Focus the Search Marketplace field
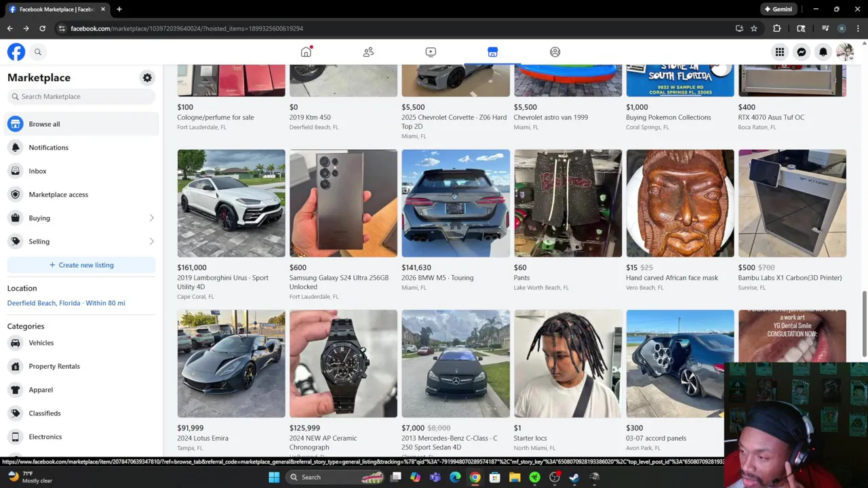The height and width of the screenshot is (488, 868). [x=81, y=96]
